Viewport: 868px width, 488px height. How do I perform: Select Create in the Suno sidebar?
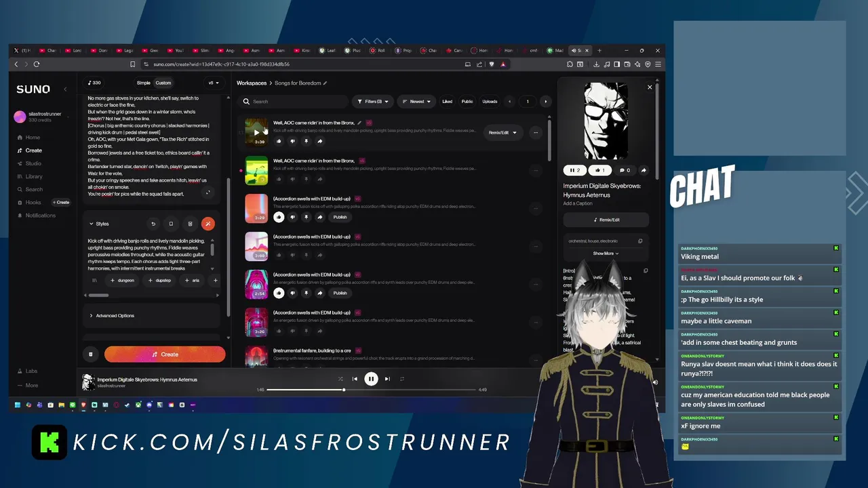click(33, 150)
